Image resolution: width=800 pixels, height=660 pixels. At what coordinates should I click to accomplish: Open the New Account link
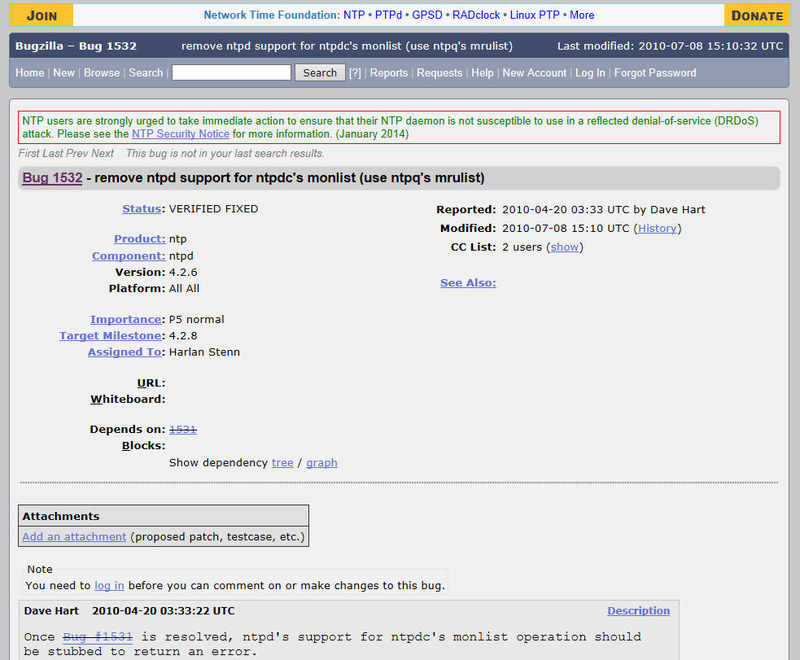pyautogui.click(x=534, y=73)
